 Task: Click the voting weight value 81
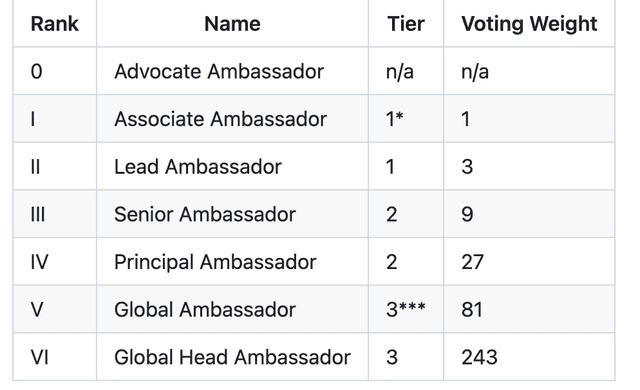click(472, 309)
